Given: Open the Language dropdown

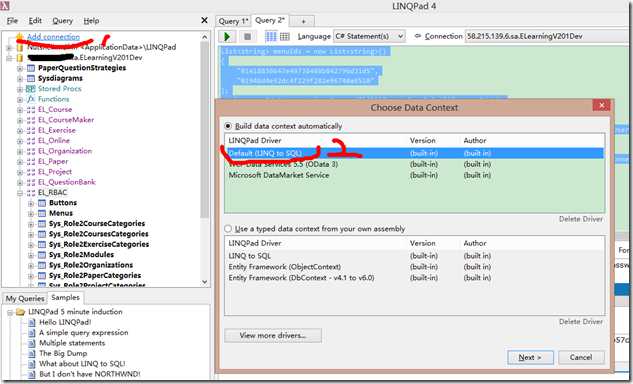Looking at the screenshot, I should point(369,36).
